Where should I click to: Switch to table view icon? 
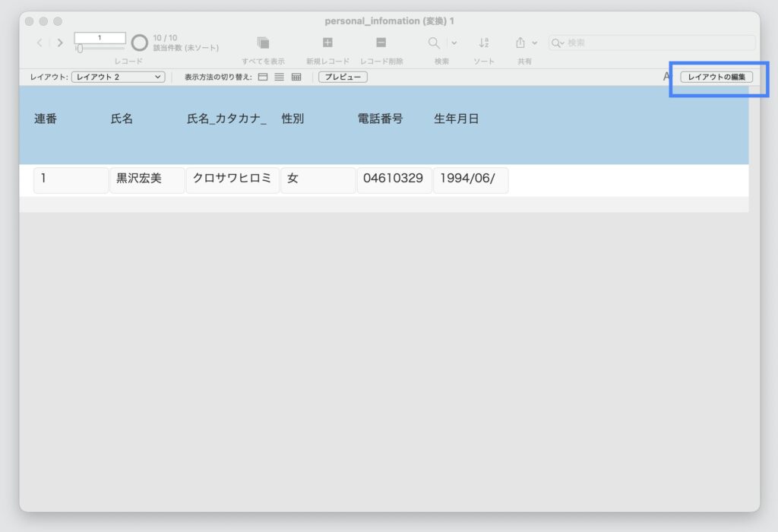click(x=296, y=77)
